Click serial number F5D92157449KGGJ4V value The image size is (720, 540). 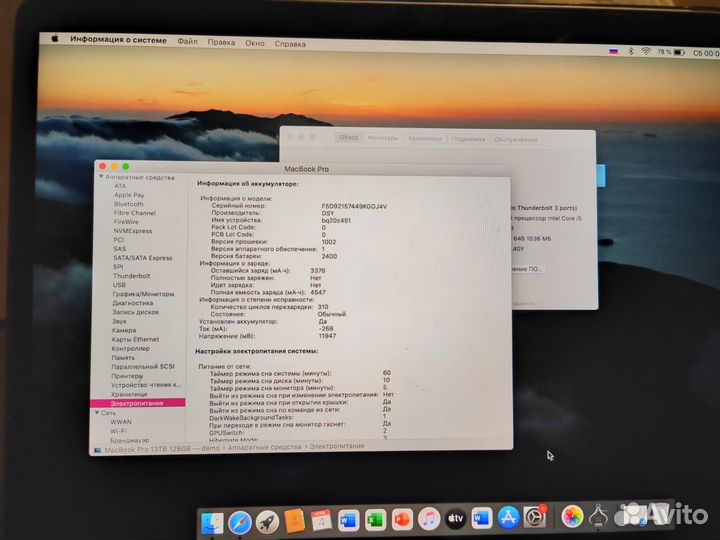coord(354,207)
